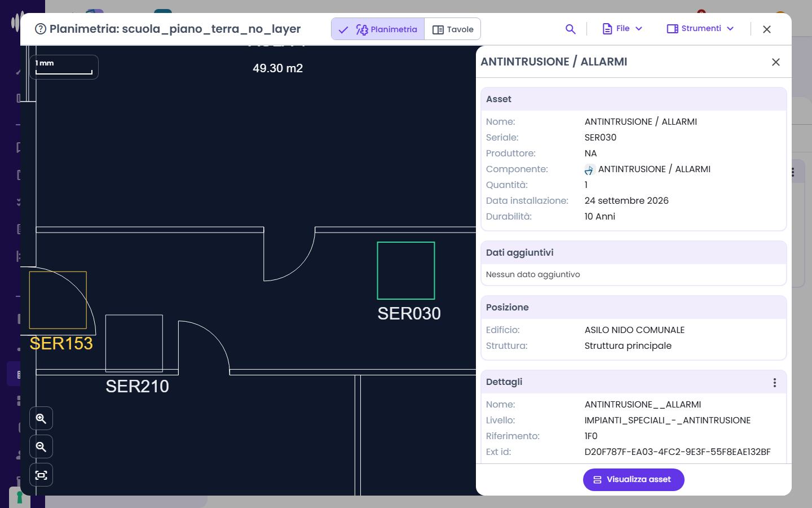Click the Dati aggiuntivi section header
812x508 pixels.
[634, 253]
